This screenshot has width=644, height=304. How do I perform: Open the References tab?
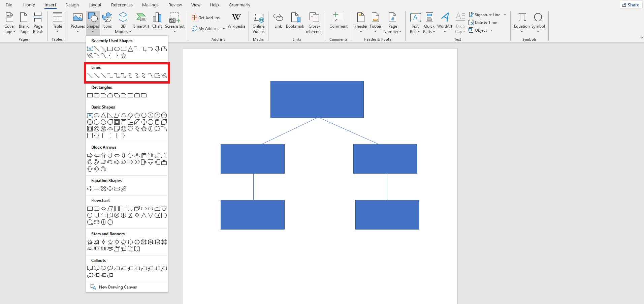pyautogui.click(x=122, y=5)
